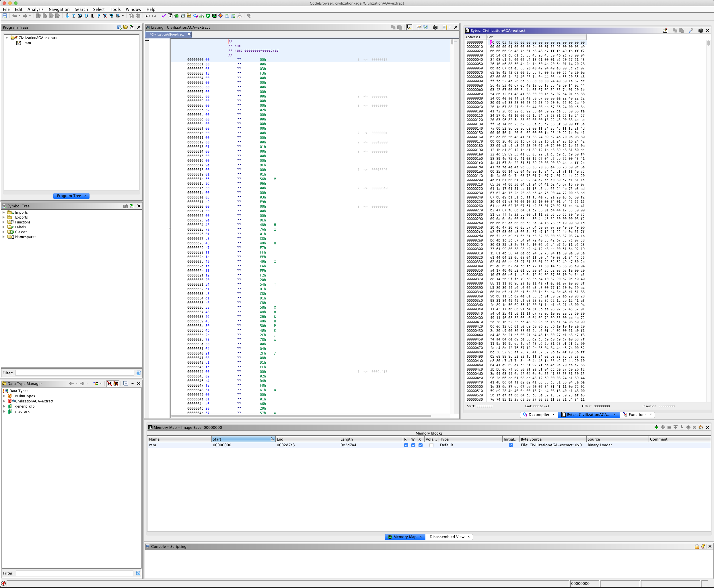The image size is (714, 588).
Task: Expand the Exports node in Symbol Tree
Action: pyautogui.click(x=4, y=217)
